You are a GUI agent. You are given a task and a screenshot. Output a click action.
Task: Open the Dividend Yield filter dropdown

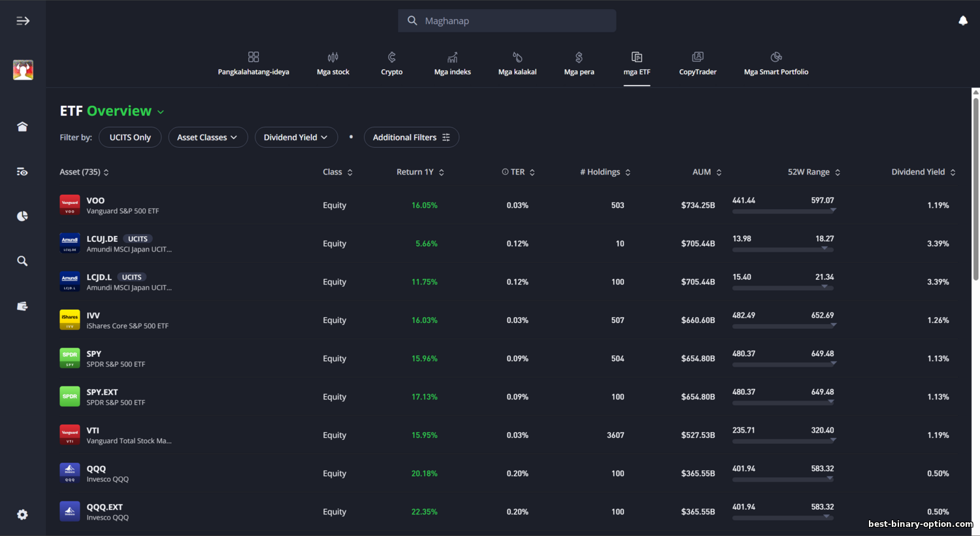[x=296, y=137]
